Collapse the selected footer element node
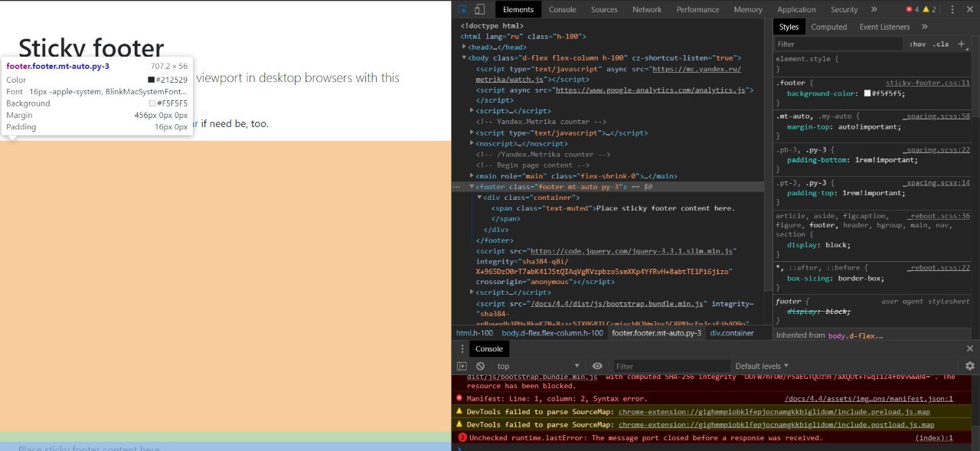 coord(472,186)
